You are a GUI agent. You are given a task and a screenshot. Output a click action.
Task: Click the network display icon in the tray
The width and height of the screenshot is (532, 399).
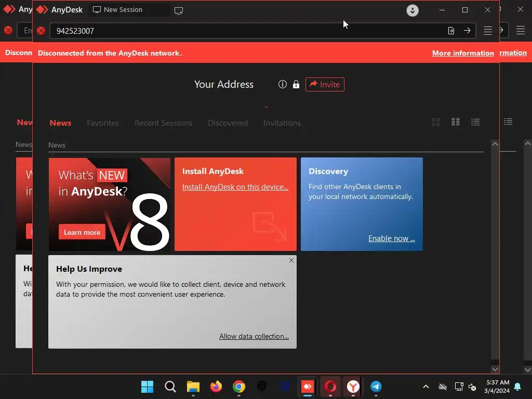click(459, 387)
